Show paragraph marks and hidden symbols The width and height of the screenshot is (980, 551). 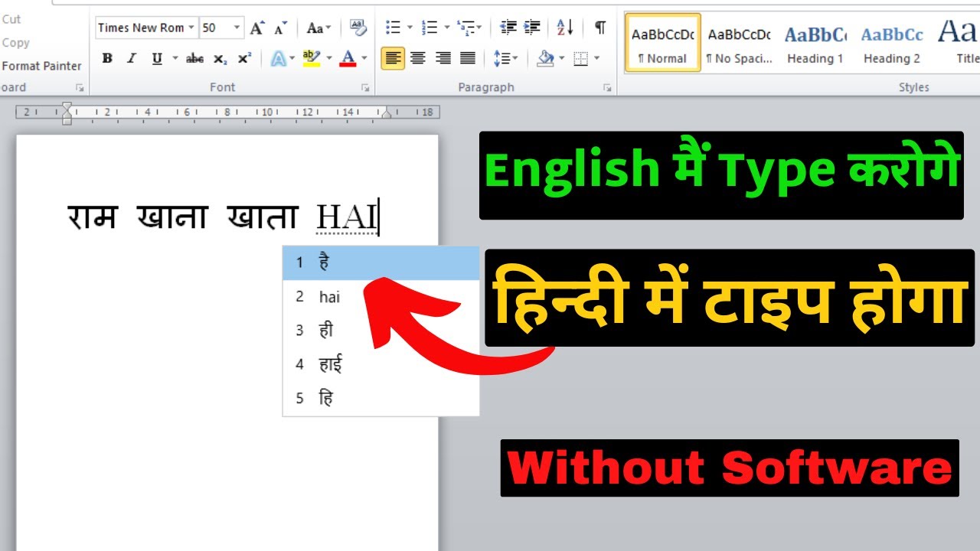pos(599,28)
